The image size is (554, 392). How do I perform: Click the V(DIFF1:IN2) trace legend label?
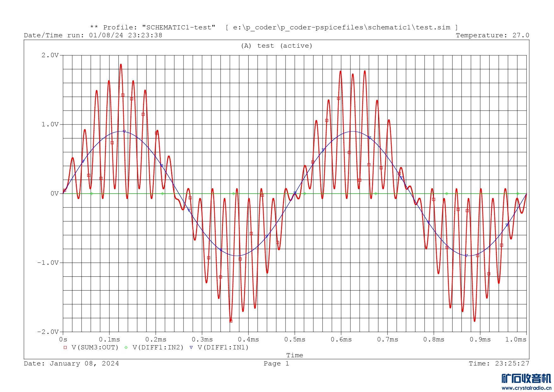(x=158, y=347)
